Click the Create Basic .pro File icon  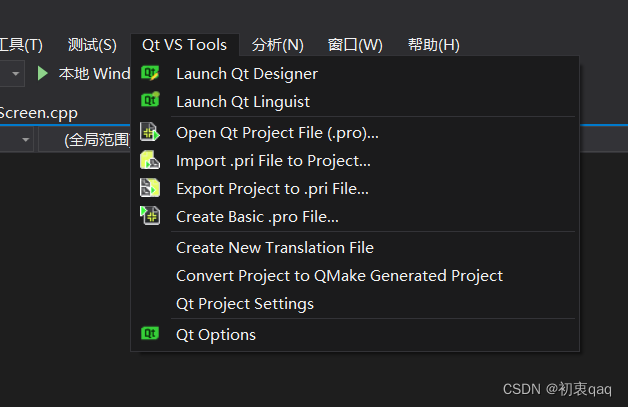pos(150,216)
